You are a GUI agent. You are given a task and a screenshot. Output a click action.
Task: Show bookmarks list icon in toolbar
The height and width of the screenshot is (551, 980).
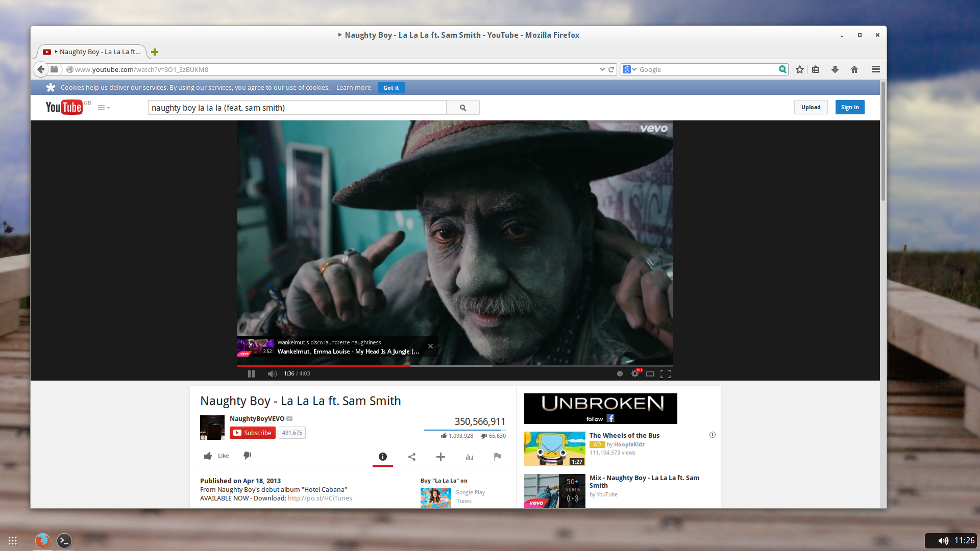tap(816, 69)
